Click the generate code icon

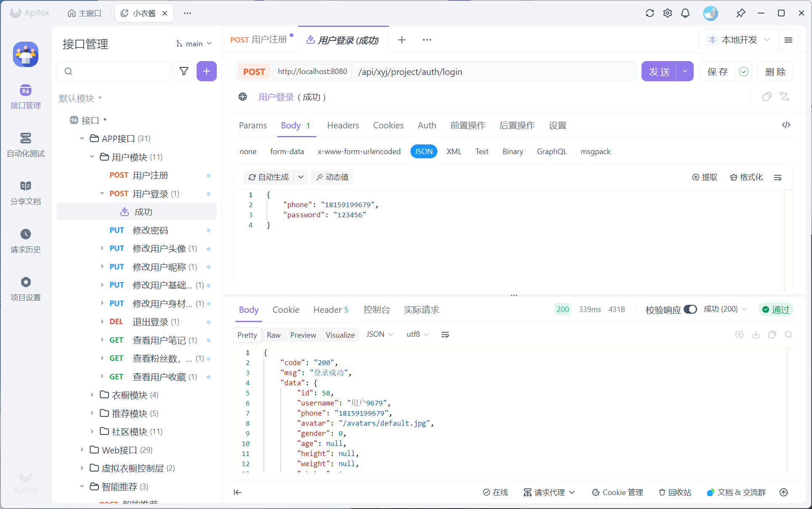pos(786,125)
